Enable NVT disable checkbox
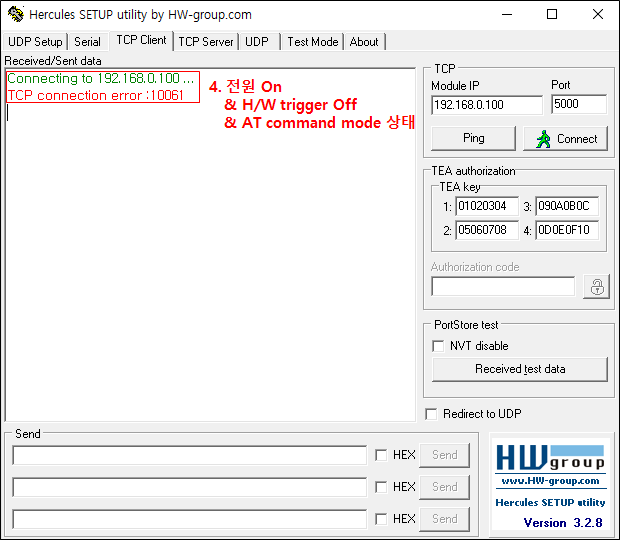 point(438,346)
